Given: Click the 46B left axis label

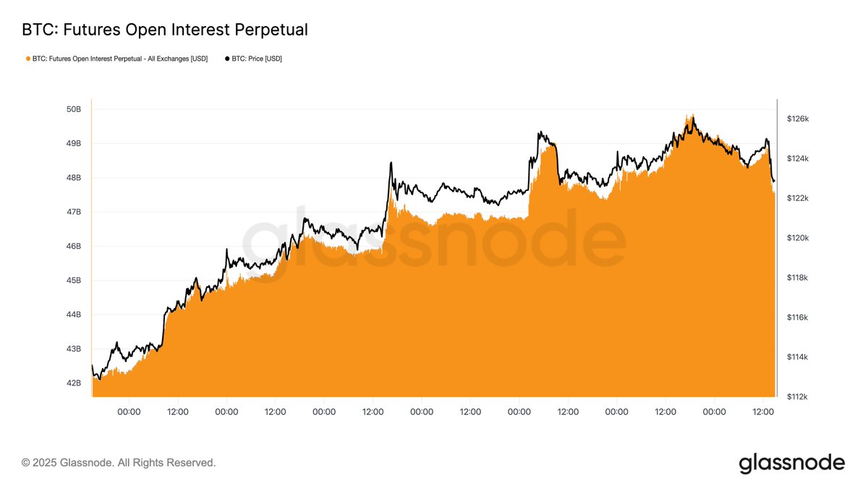Looking at the screenshot, I should click(x=74, y=247).
